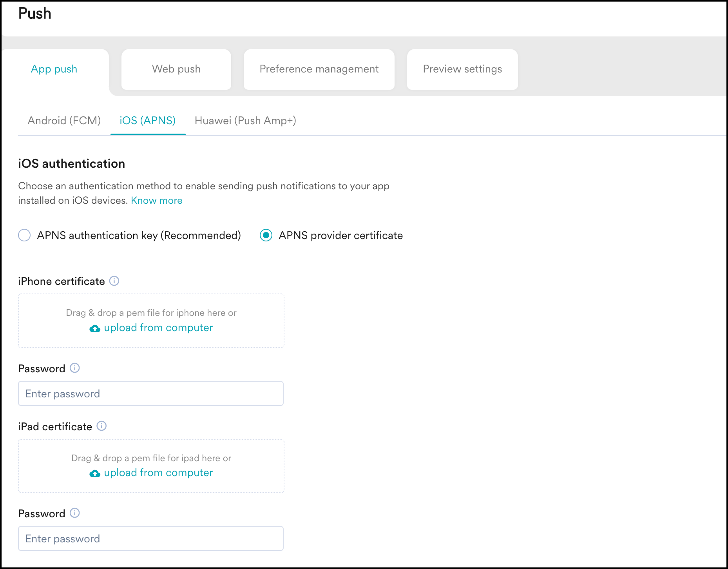
Task: Switch to the Web push tab
Action: click(x=176, y=69)
